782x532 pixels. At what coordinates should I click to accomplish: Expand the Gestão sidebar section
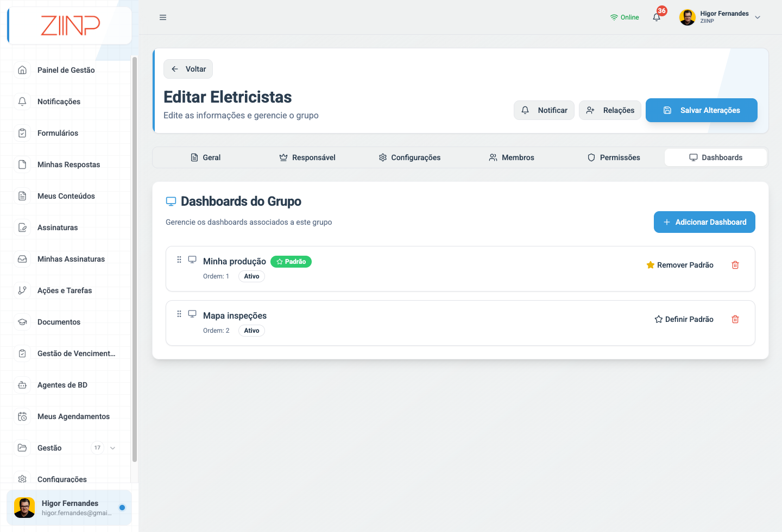66,448
